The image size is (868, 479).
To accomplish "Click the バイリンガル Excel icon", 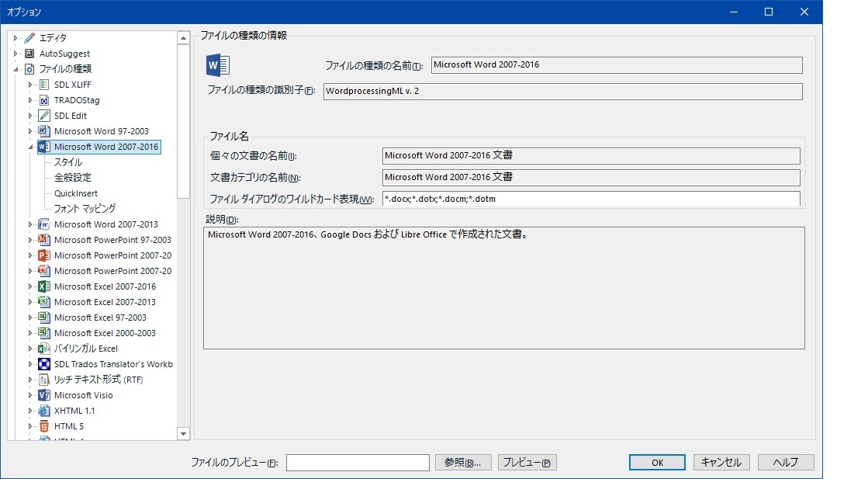I will (44, 348).
